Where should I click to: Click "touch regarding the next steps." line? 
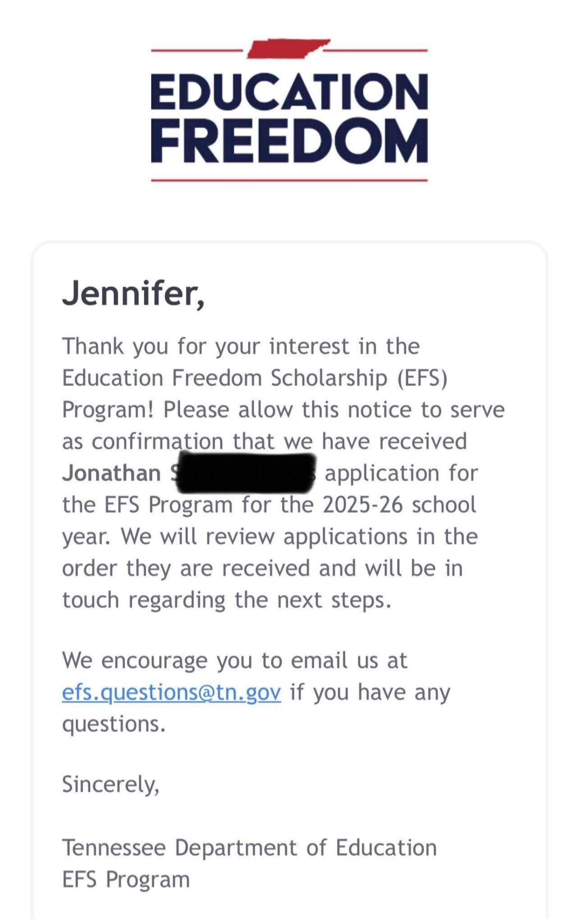(x=226, y=600)
